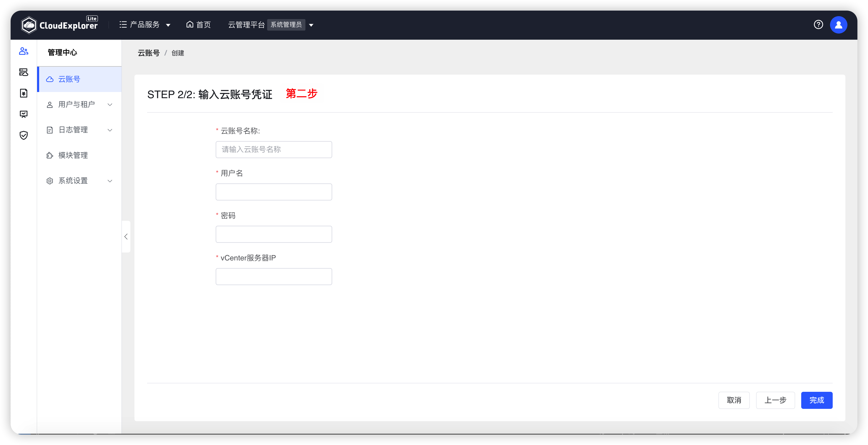
Task: Click the STEP 2/2 输入云账号凭证 heading
Action: pyautogui.click(x=209, y=95)
